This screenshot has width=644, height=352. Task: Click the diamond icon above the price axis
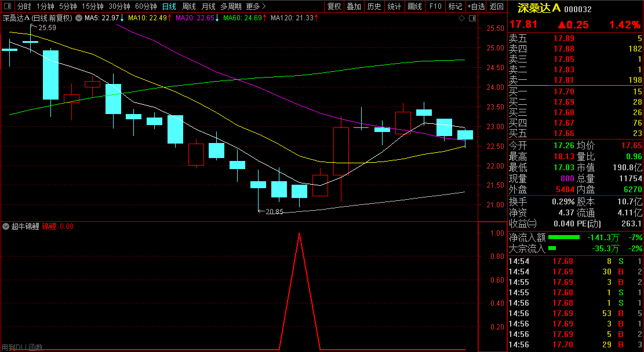[x=461, y=19]
